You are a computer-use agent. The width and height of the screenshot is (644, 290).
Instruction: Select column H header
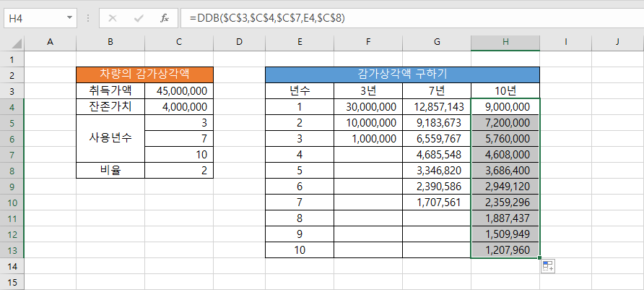click(x=505, y=41)
